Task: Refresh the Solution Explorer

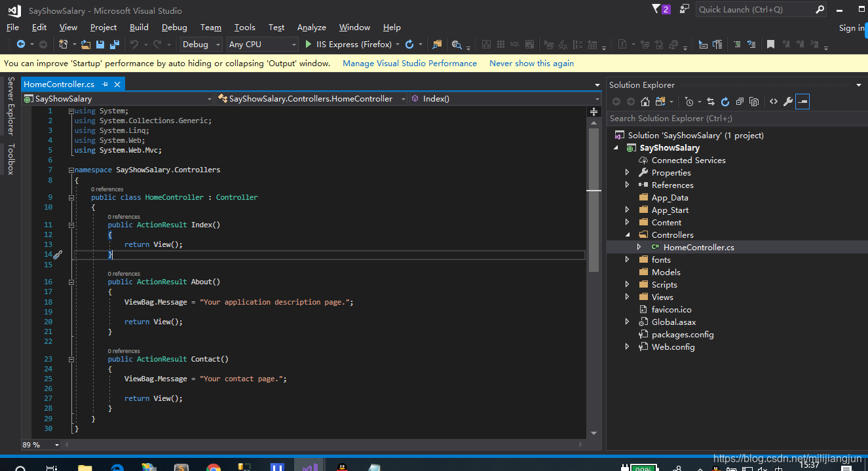Action: pos(725,102)
